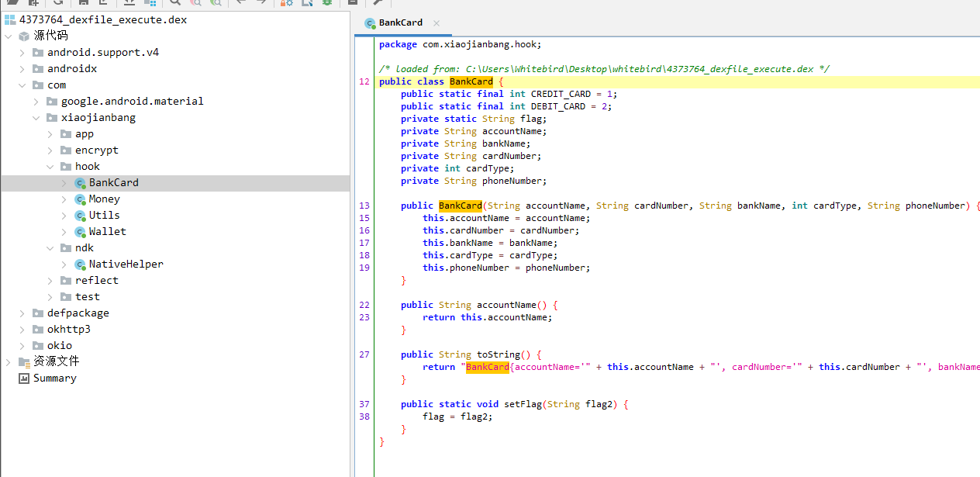Expand the android.support.v4 package
Image resolution: width=980 pixels, height=477 pixels.
click(22, 53)
